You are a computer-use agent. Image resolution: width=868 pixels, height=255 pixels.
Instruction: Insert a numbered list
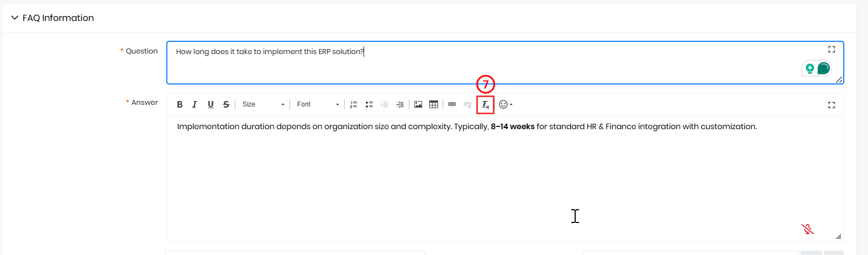point(354,104)
